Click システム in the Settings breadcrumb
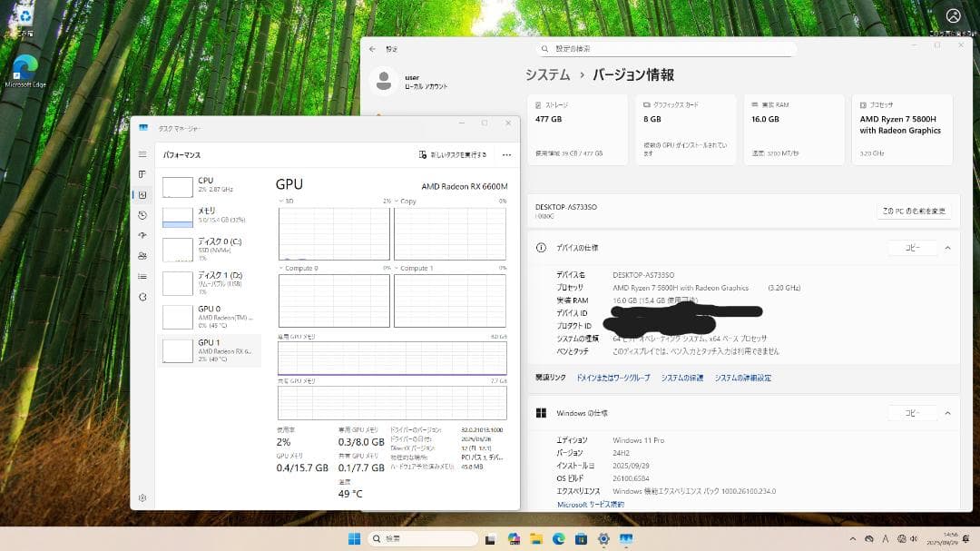 point(545,75)
